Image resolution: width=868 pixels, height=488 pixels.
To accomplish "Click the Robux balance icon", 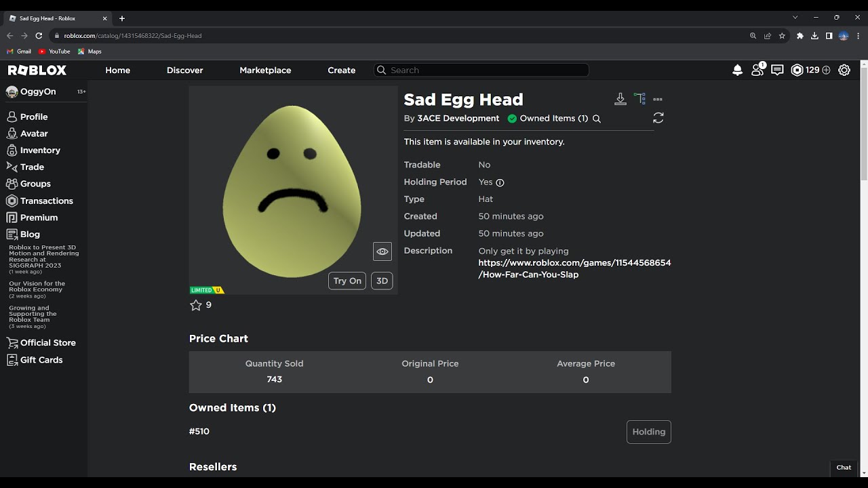I will [x=797, y=70].
